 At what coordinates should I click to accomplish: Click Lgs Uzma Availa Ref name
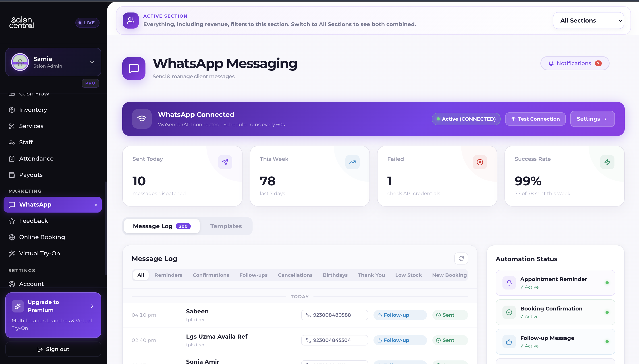(x=216, y=337)
